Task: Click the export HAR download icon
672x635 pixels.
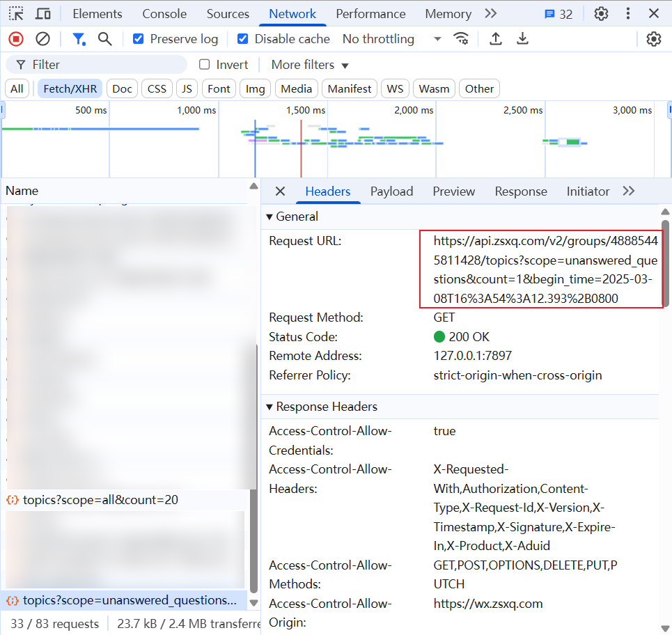Action: tap(522, 39)
